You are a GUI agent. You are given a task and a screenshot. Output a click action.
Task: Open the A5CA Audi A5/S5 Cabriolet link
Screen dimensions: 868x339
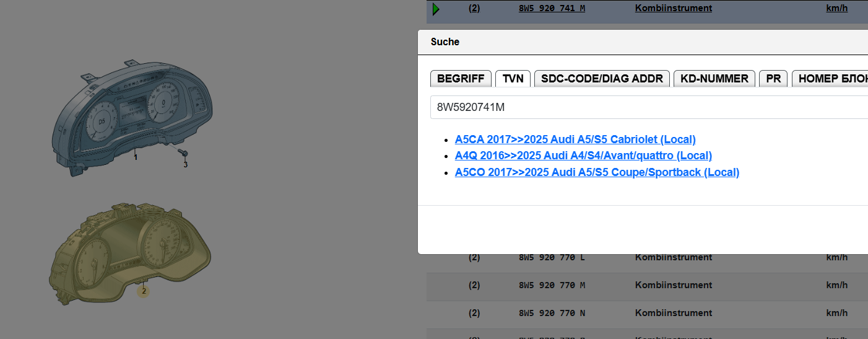pyautogui.click(x=575, y=139)
